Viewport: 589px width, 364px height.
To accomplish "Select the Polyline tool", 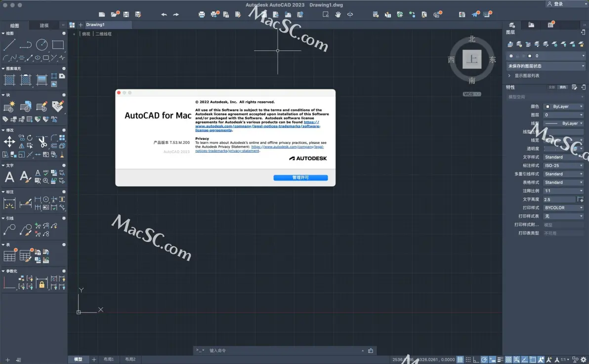I will click(x=26, y=45).
